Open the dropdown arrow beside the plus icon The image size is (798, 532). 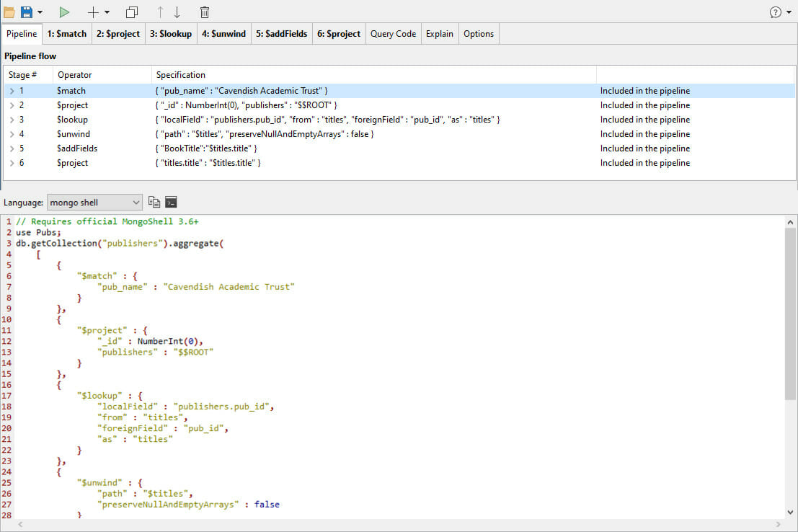click(107, 12)
